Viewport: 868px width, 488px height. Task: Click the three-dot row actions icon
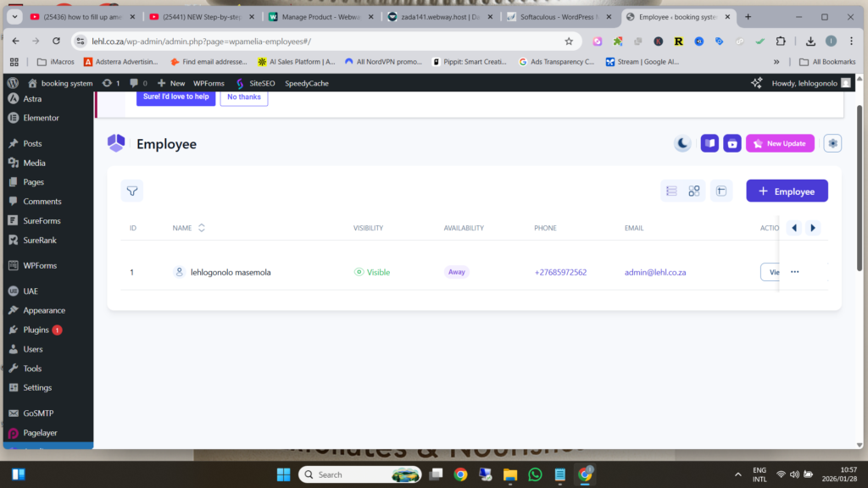pyautogui.click(x=794, y=272)
